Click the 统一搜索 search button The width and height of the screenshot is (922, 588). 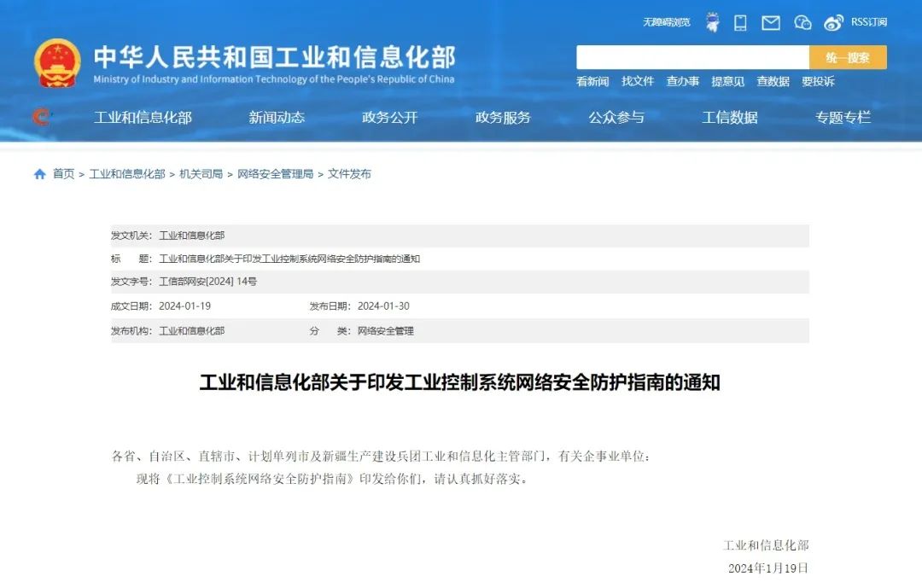point(848,58)
